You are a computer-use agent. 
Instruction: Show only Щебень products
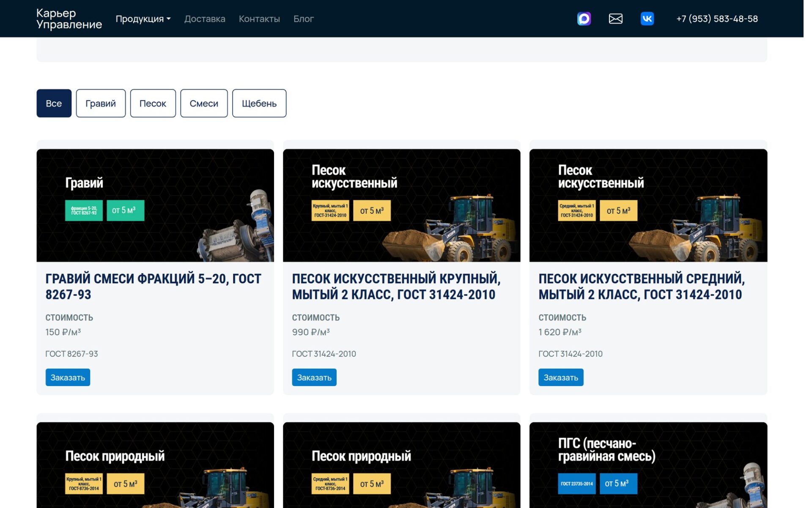pos(259,103)
